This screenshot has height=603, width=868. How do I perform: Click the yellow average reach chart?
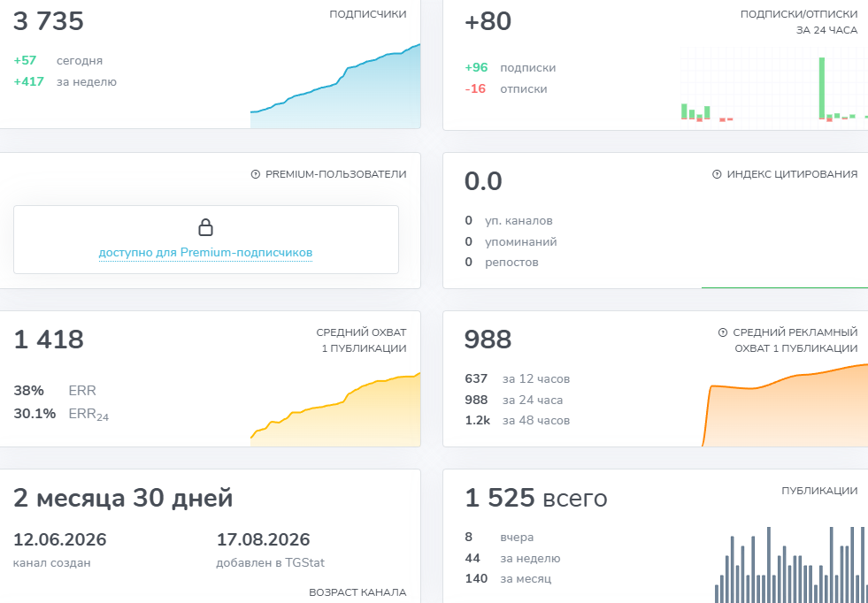[335, 409]
